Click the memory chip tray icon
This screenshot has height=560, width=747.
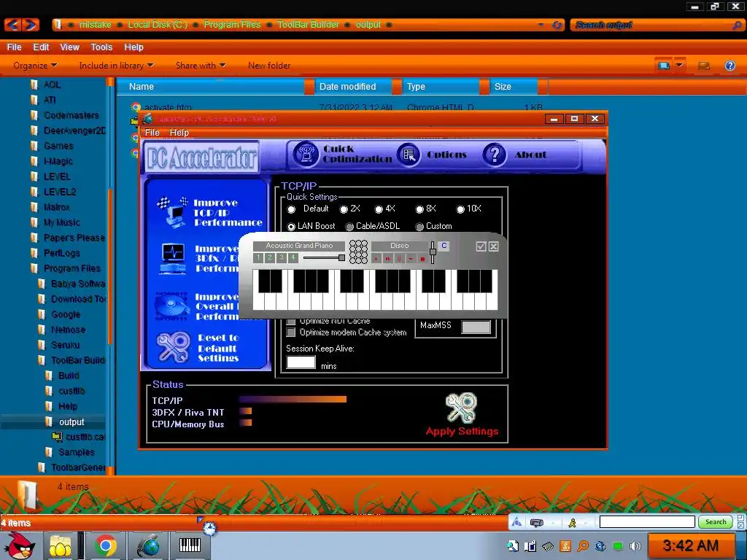coord(548,547)
